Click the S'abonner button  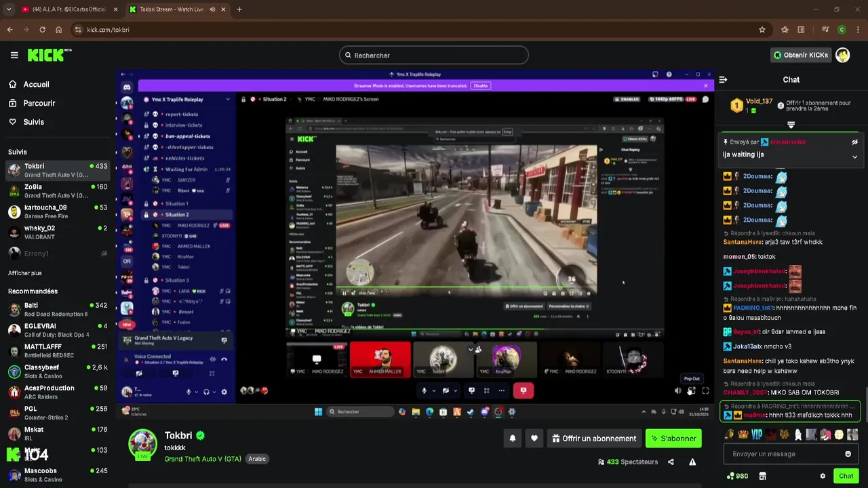point(673,439)
